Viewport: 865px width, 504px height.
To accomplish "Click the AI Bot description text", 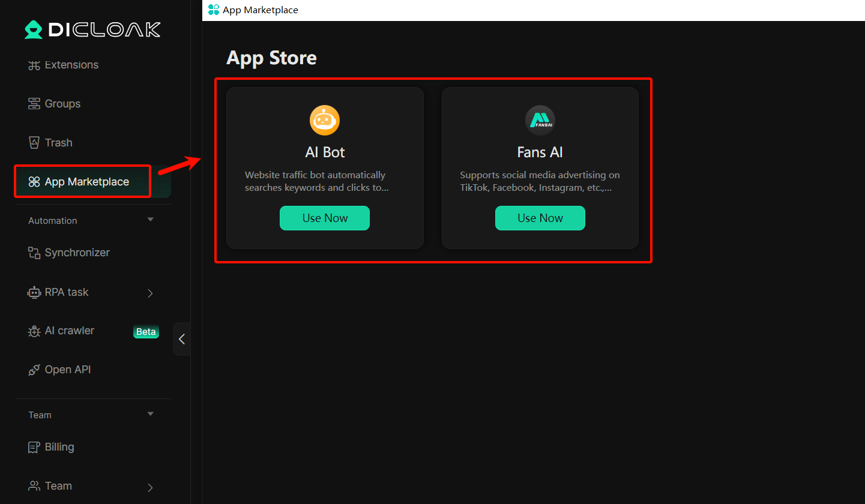I will pos(317,181).
